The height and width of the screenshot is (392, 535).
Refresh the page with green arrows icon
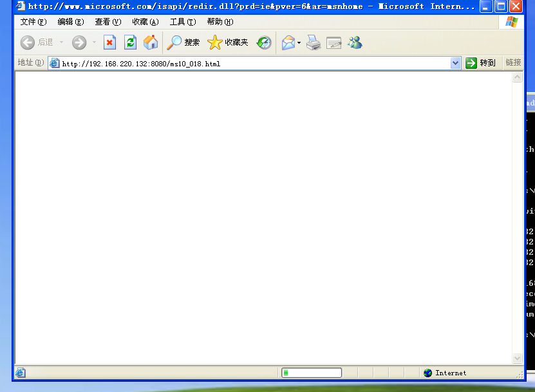tap(130, 42)
